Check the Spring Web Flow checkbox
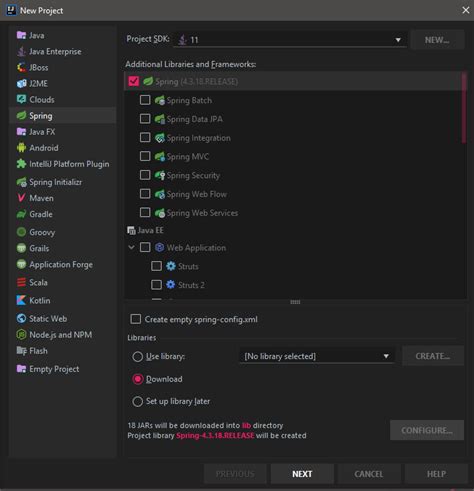 pos(145,194)
